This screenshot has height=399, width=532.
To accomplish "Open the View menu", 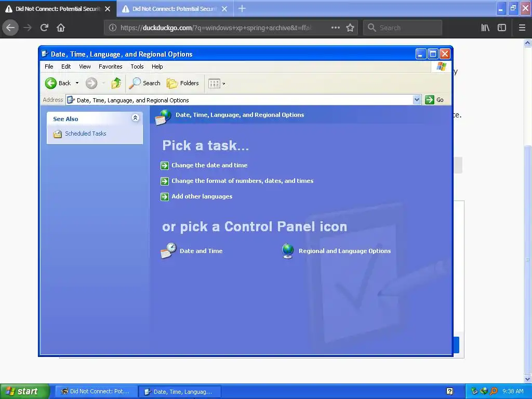I will coord(85,66).
